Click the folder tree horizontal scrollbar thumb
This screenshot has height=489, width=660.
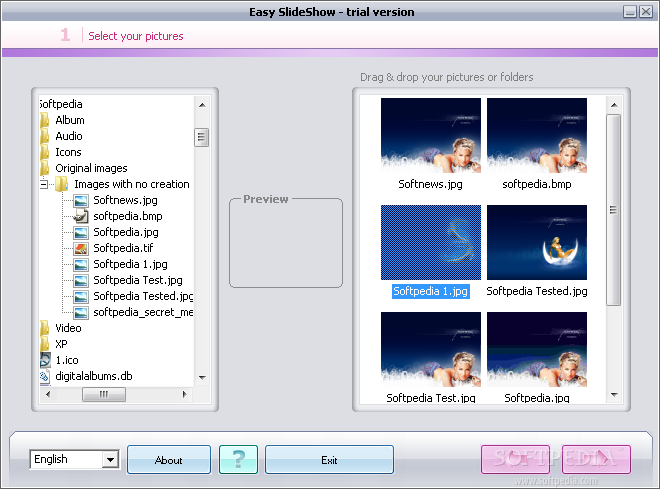tap(104, 394)
